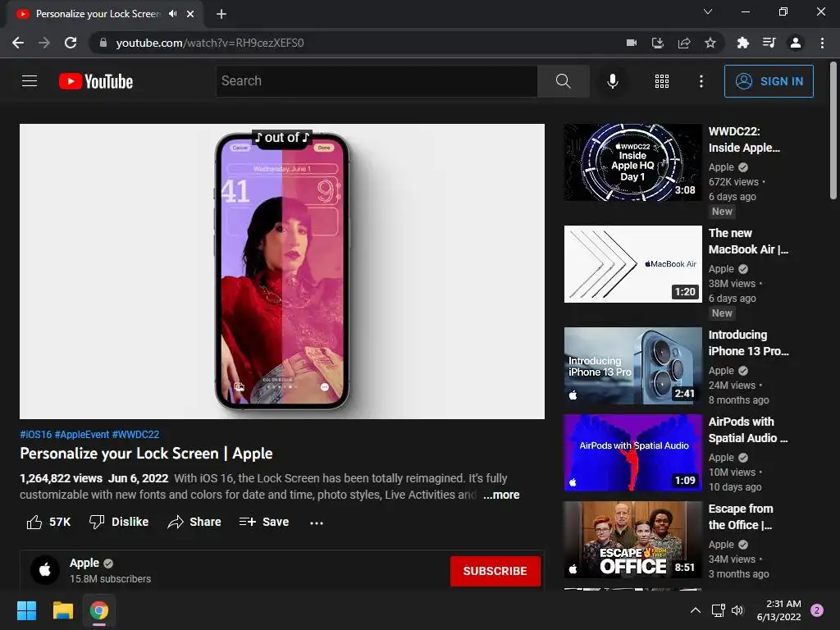The height and width of the screenshot is (630, 840).
Task: Open a new browser tab
Action: pyautogui.click(x=221, y=14)
